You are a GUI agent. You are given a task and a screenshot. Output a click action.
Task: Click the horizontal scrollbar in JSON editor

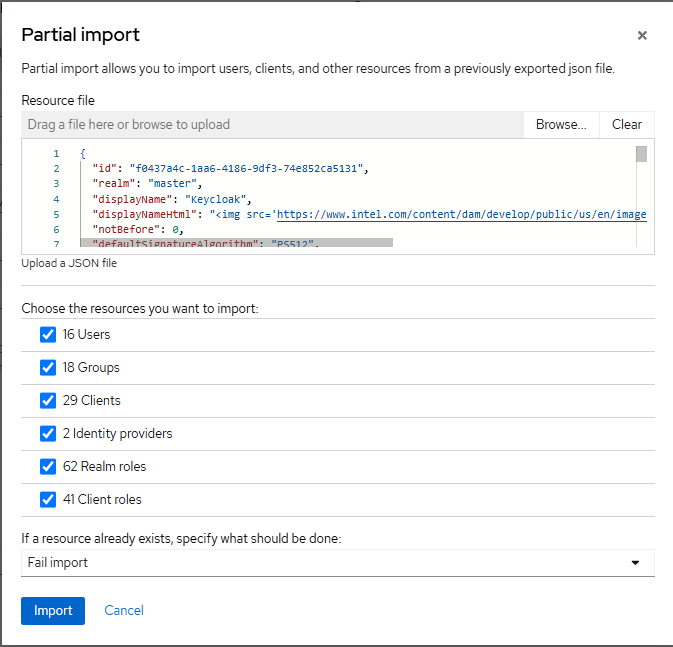point(240,243)
